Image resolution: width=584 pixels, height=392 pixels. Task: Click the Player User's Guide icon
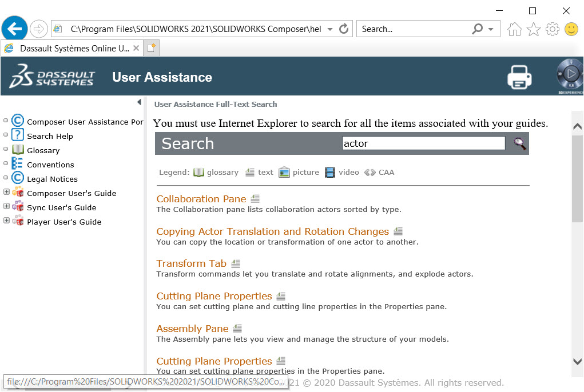point(18,220)
